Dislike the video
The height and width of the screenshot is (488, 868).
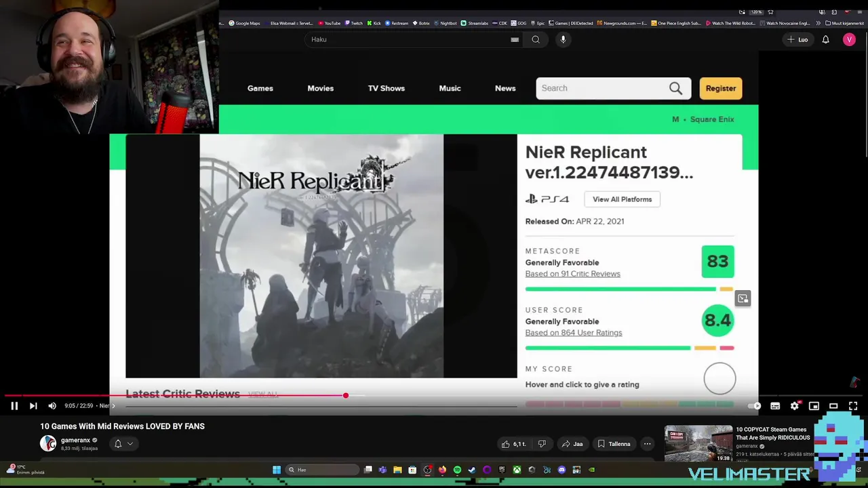(542, 444)
